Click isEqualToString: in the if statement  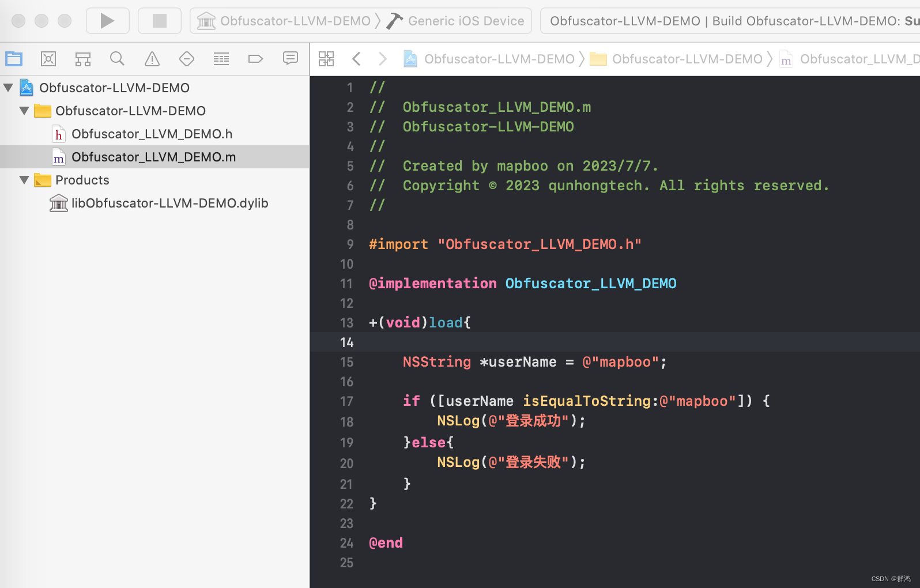click(591, 401)
